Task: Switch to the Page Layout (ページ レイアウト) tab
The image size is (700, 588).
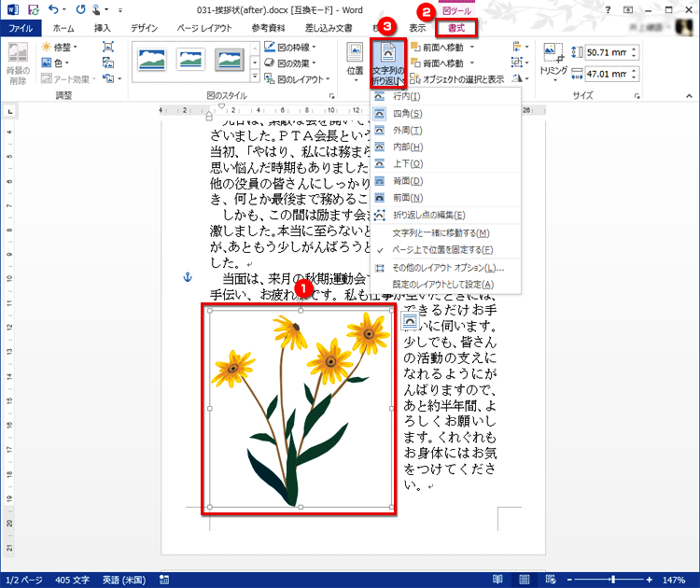Action: pyautogui.click(x=204, y=28)
